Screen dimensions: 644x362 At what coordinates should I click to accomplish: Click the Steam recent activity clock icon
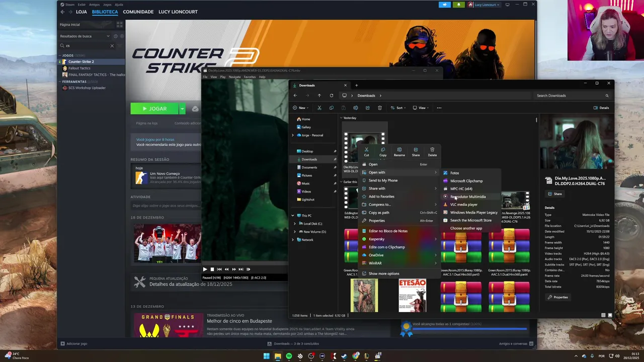[x=115, y=36]
